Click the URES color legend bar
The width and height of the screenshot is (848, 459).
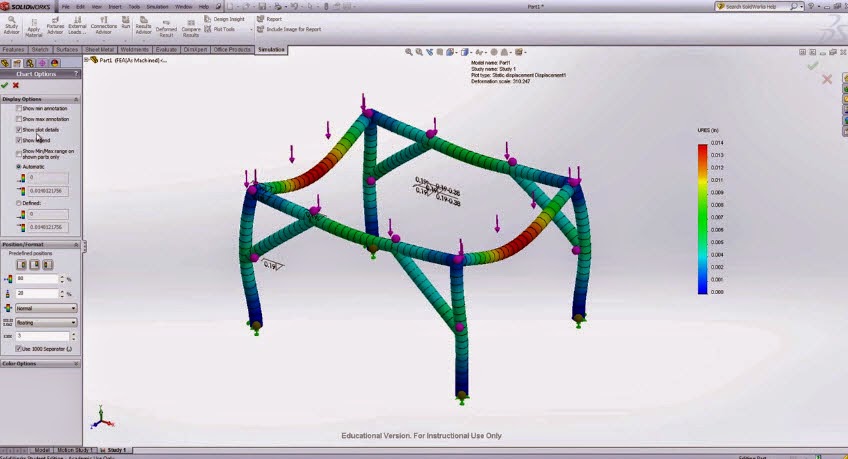click(x=703, y=219)
